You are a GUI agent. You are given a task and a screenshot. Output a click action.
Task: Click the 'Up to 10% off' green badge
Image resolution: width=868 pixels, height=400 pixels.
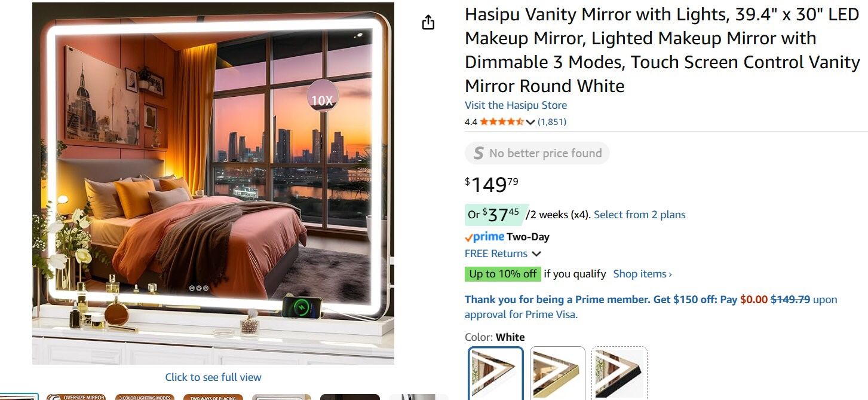pos(503,274)
